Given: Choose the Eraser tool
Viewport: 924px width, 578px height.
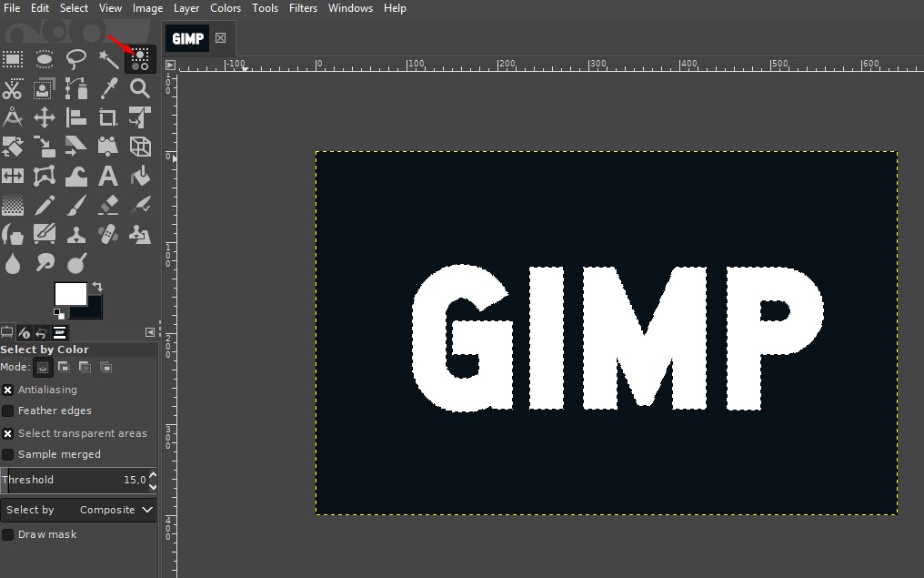Looking at the screenshot, I should [108, 205].
